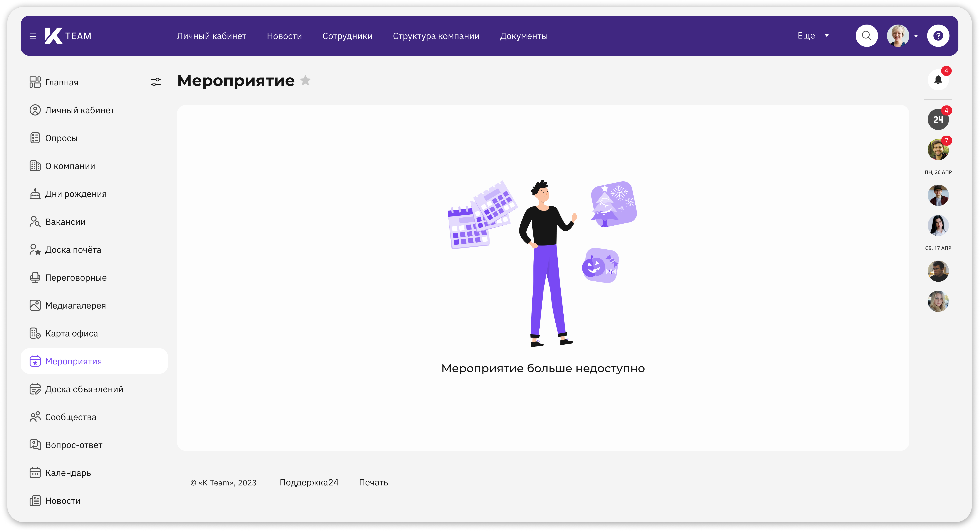Expand the Еще dropdown in header
Viewport: 980px width, 531px height.
tap(813, 36)
